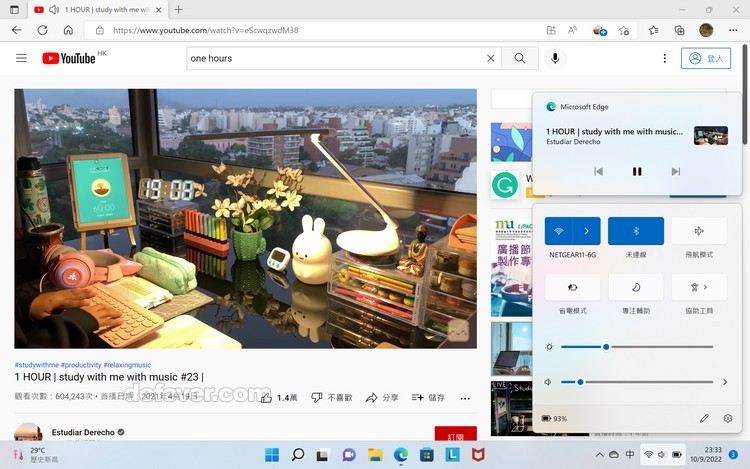Click the red subscribe button
Image resolution: width=750 pixels, height=469 pixels.
click(455, 434)
